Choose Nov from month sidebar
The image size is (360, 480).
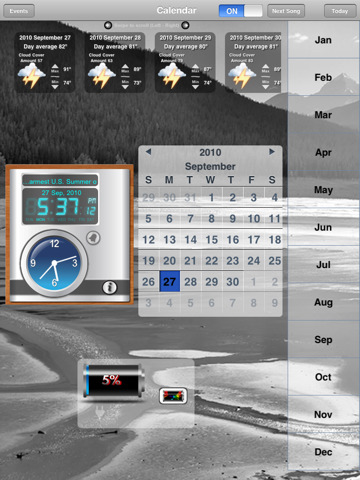click(x=323, y=414)
